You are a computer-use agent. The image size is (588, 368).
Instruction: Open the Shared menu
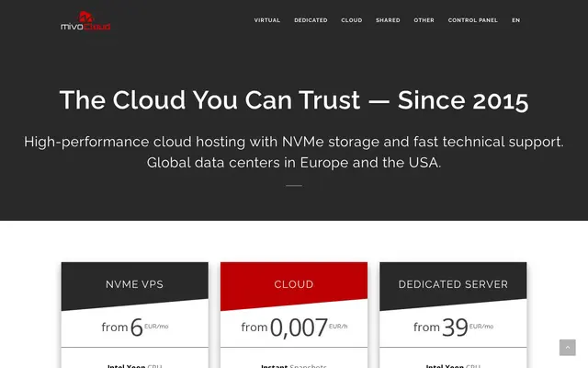(388, 20)
